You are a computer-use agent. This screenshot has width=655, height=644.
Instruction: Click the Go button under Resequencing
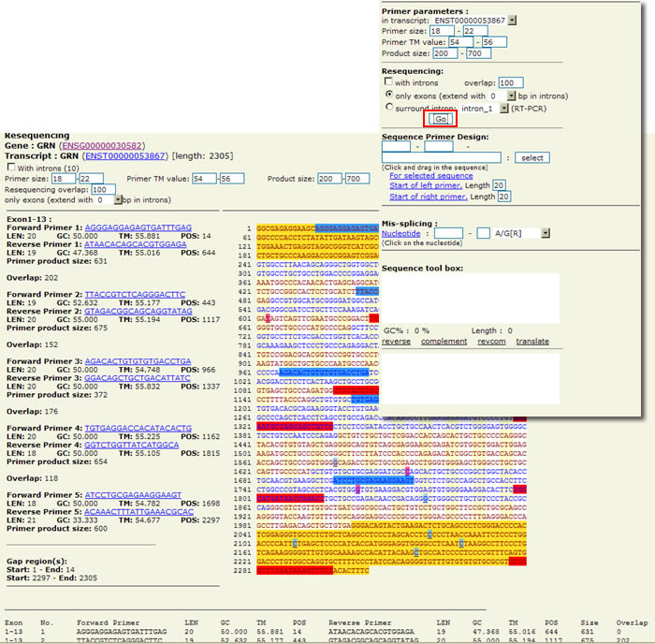click(441, 119)
